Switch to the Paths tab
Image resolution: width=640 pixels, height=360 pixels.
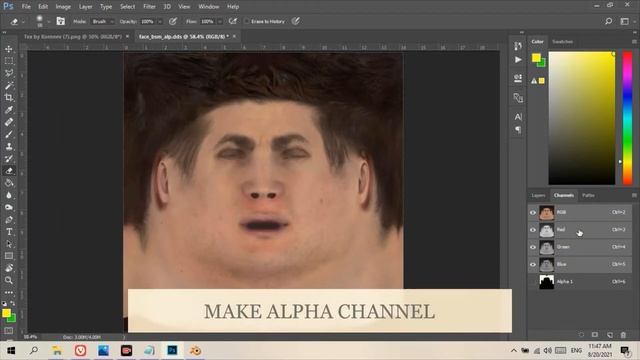[x=588, y=196]
